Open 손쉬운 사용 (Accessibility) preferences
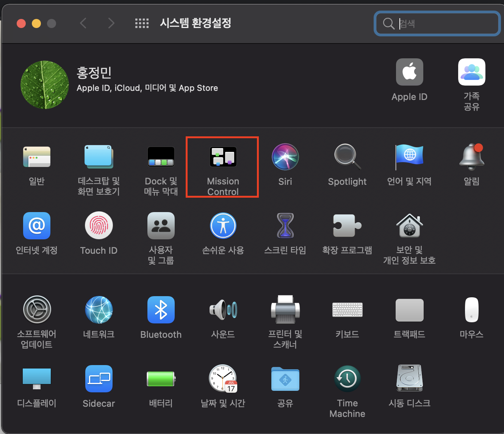The height and width of the screenshot is (434, 504). coord(223,226)
